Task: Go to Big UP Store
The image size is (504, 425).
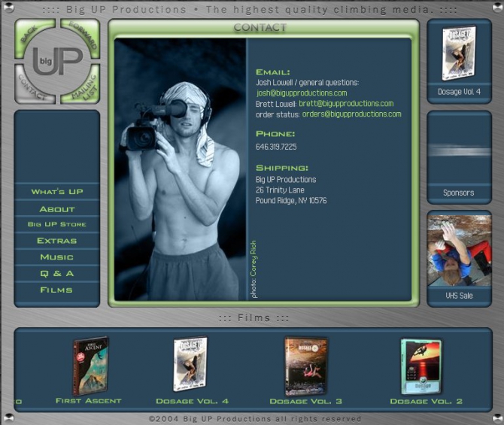Action: pyautogui.click(x=57, y=224)
